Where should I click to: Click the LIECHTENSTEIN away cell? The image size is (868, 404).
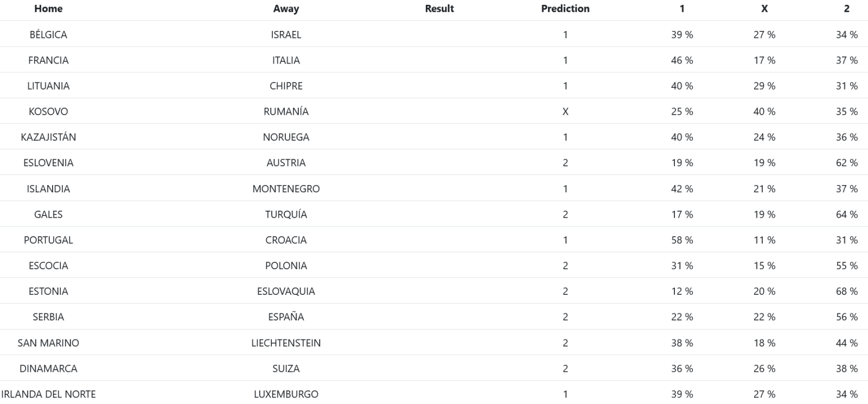(x=286, y=343)
